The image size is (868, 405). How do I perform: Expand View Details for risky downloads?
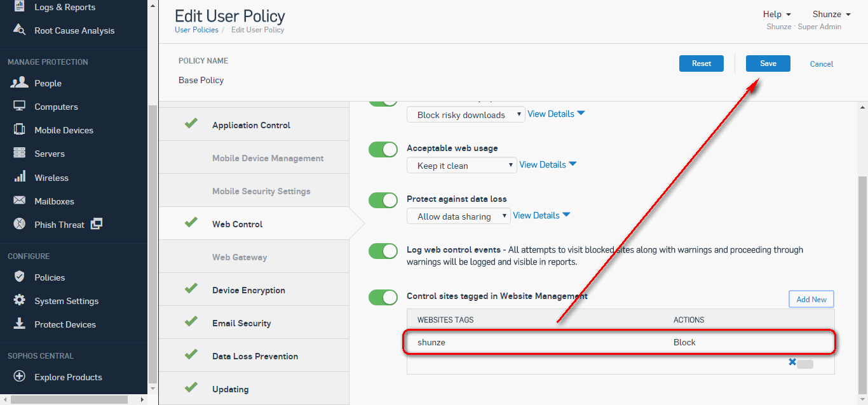556,114
